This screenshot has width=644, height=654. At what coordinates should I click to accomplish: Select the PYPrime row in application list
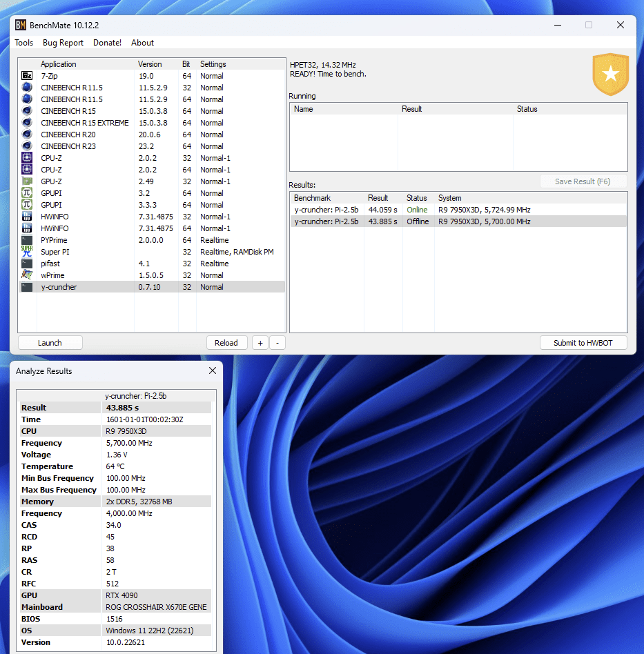click(152, 240)
